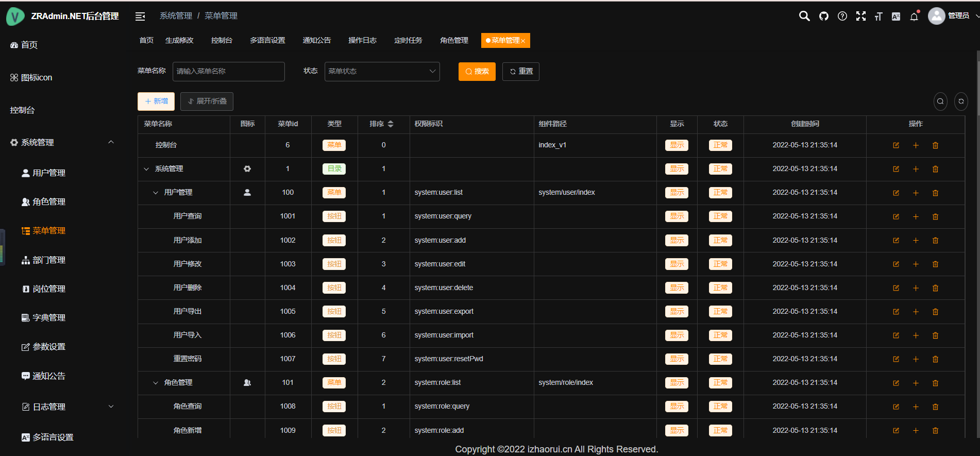Collapse the 用户管理 tree row
The width and height of the screenshot is (980, 456).
point(156,193)
